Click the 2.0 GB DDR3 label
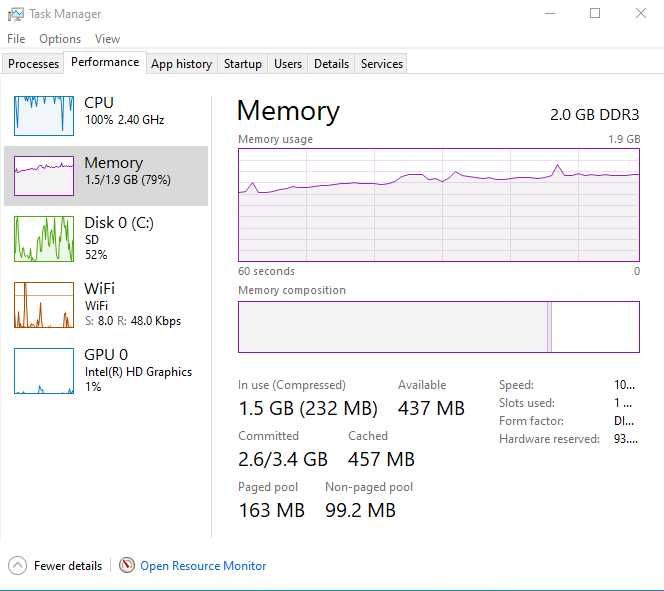The width and height of the screenshot is (664, 591). tap(595, 115)
